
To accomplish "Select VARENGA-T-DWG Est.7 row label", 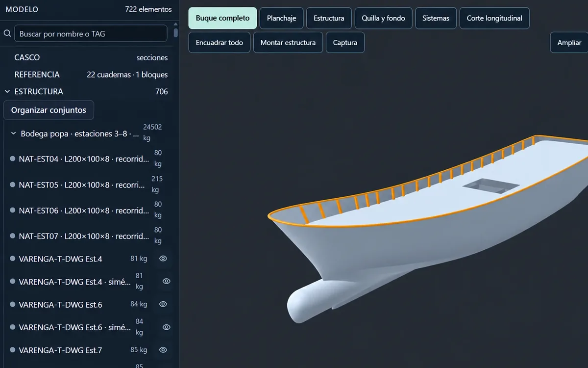I will (60, 350).
